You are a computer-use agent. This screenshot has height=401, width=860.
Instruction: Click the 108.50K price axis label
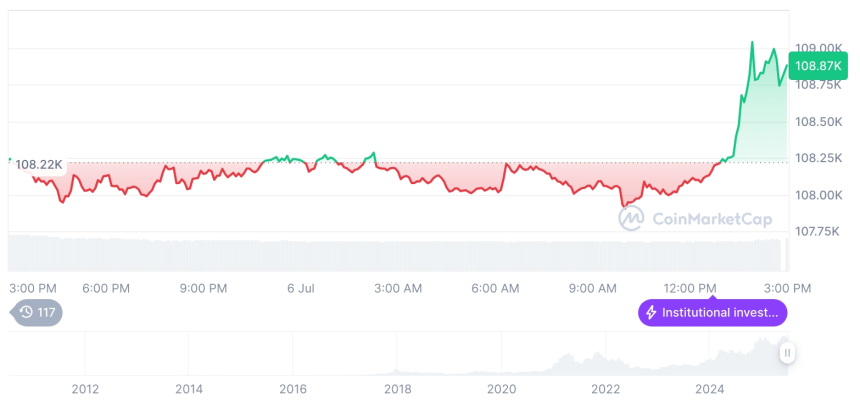818,122
